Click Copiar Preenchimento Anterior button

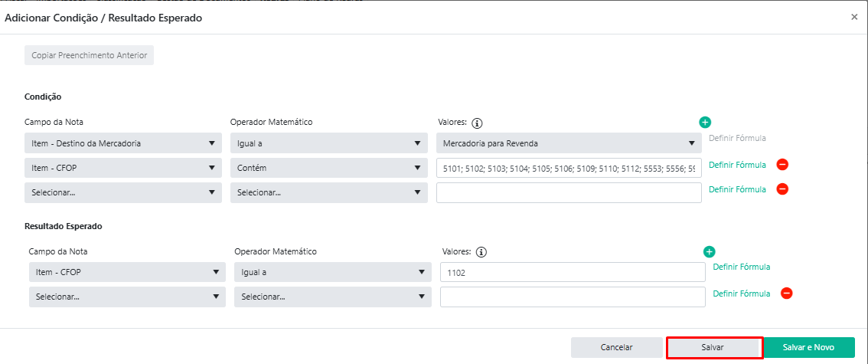pyautogui.click(x=89, y=55)
